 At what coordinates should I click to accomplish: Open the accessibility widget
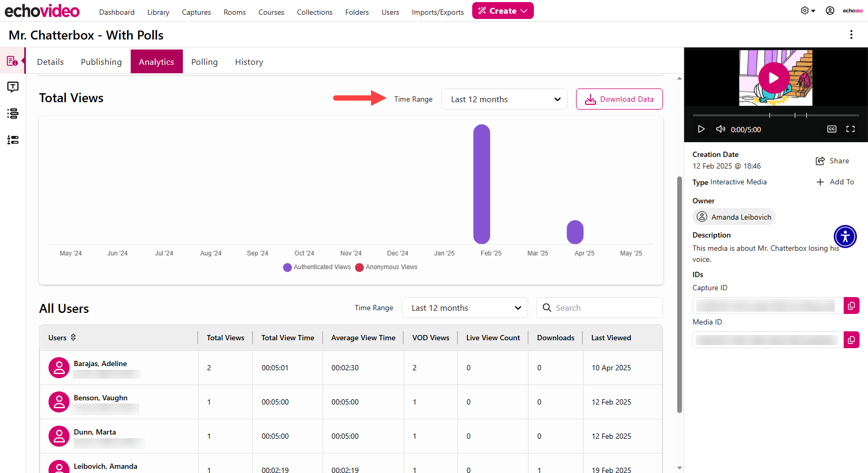click(x=845, y=236)
